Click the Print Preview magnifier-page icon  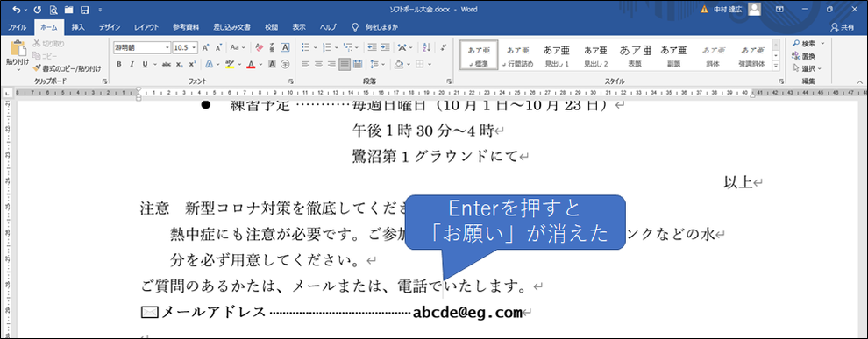click(53, 10)
